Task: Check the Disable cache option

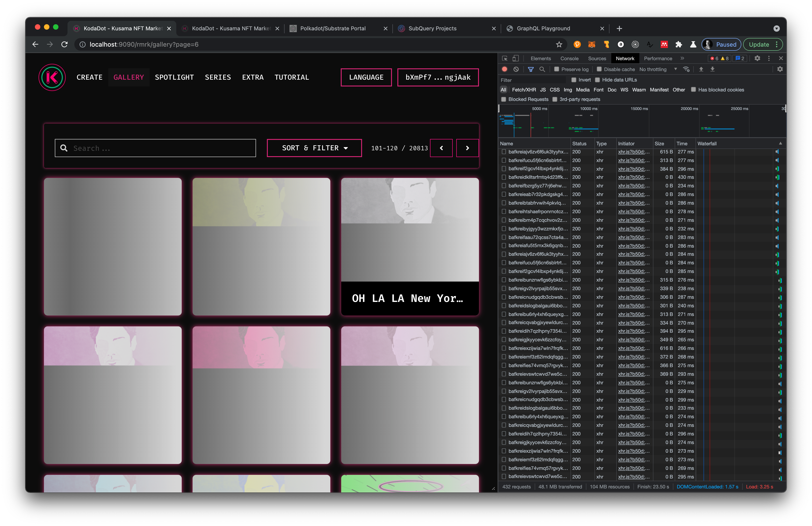Action: [599, 69]
